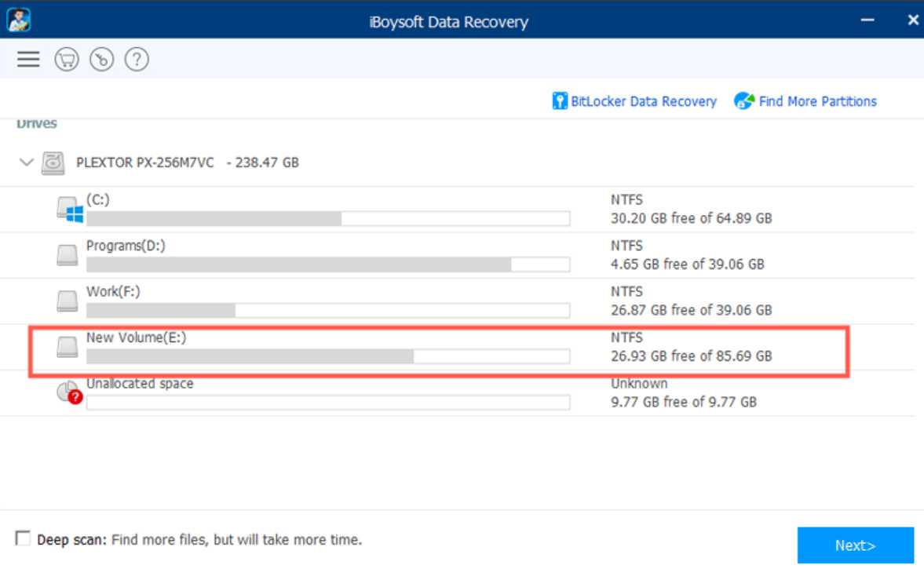The image size is (924, 580).
Task: Click the shopping cart purchase icon
Action: click(67, 60)
